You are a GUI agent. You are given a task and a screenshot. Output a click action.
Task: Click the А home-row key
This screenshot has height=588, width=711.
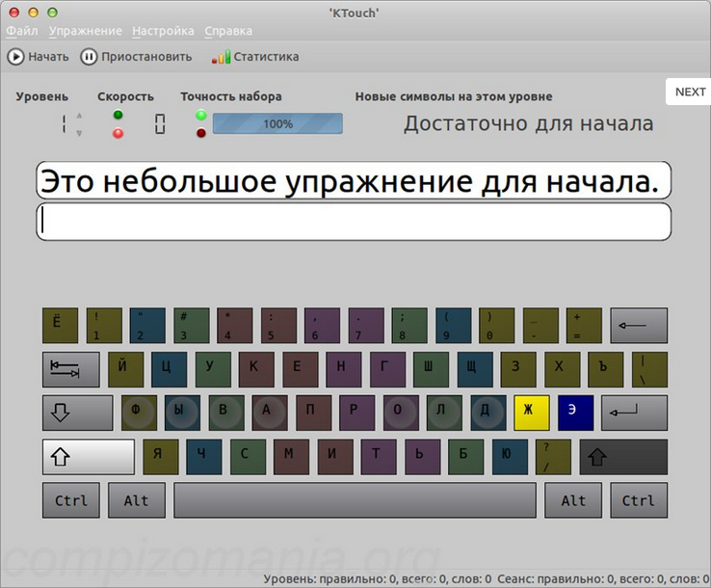click(x=270, y=413)
